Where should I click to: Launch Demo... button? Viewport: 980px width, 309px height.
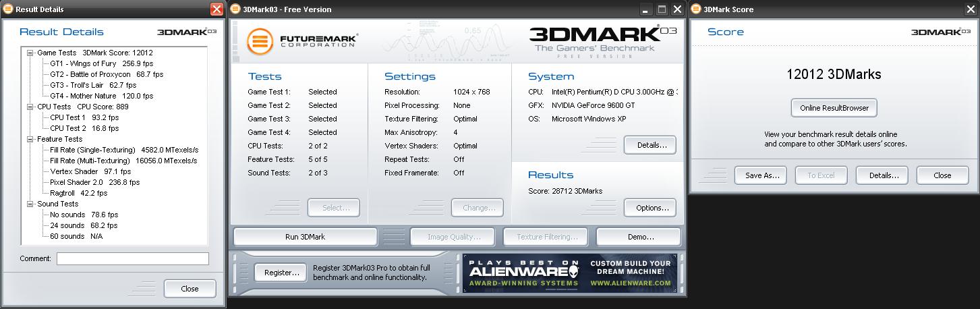click(x=639, y=237)
